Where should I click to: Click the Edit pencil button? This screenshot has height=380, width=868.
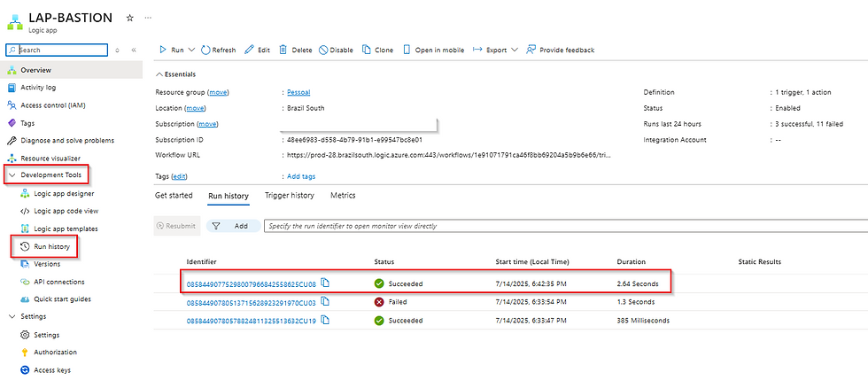258,50
